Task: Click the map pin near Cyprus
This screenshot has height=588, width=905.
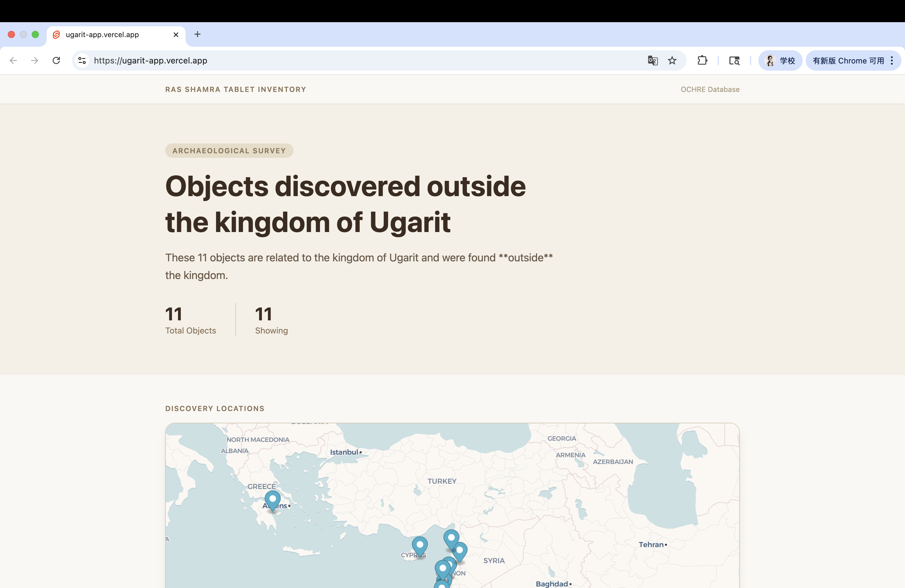Action: tap(420, 545)
